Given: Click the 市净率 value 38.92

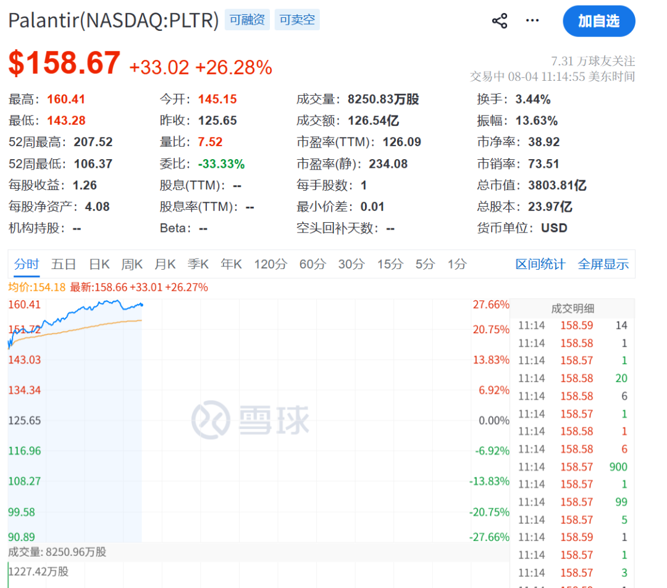Looking at the screenshot, I should point(544,142).
